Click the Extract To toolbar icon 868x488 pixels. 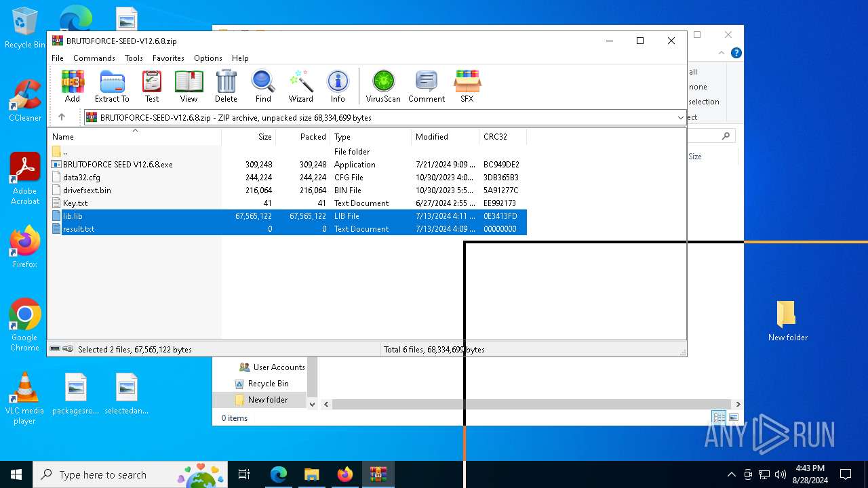[x=112, y=86]
